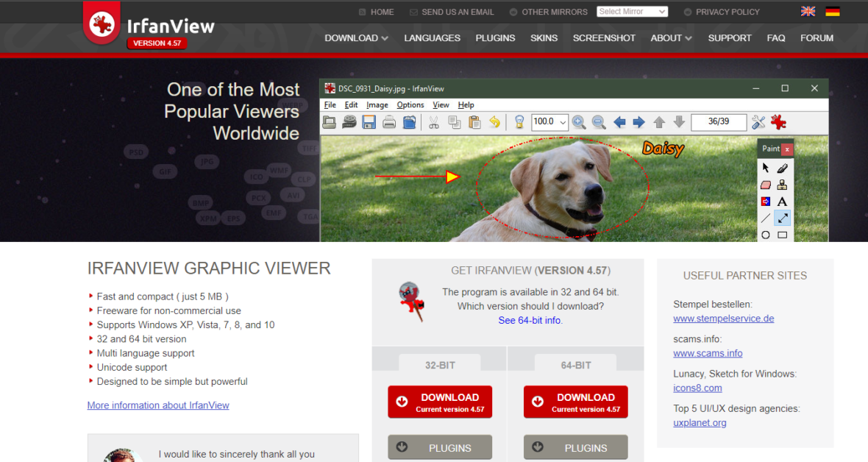Download the 64-bit version of IrfanView
The height and width of the screenshot is (462, 868).
pyautogui.click(x=575, y=402)
